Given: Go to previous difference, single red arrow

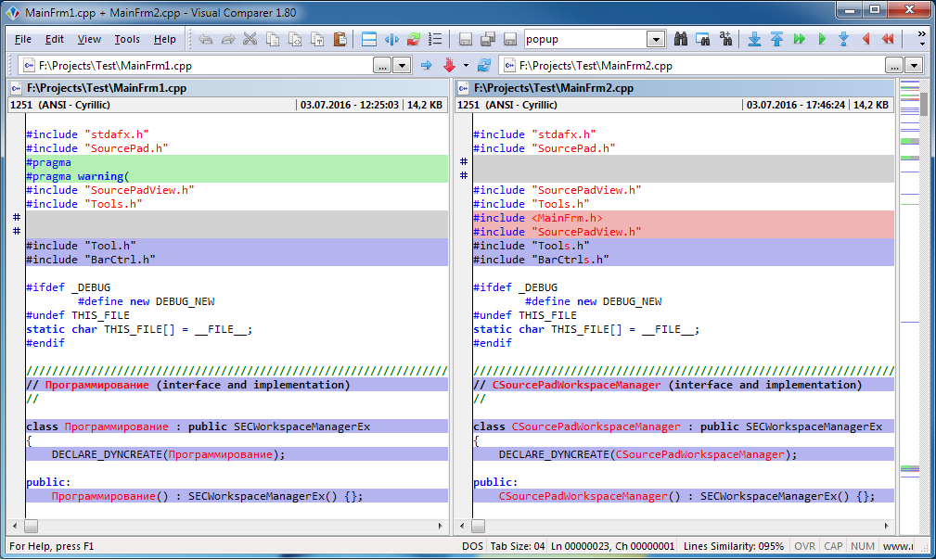Looking at the screenshot, I should coord(865,40).
